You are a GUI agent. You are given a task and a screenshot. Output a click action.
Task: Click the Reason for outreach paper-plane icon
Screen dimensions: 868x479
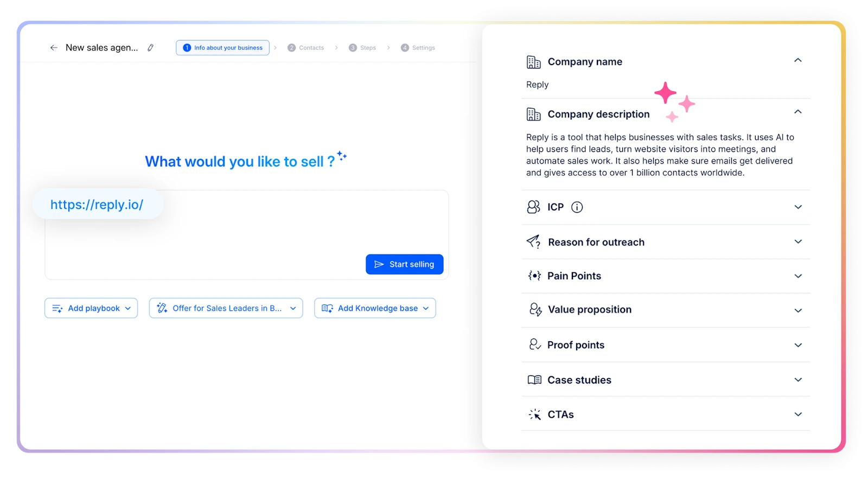pyautogui.click(x=534, y=241)
